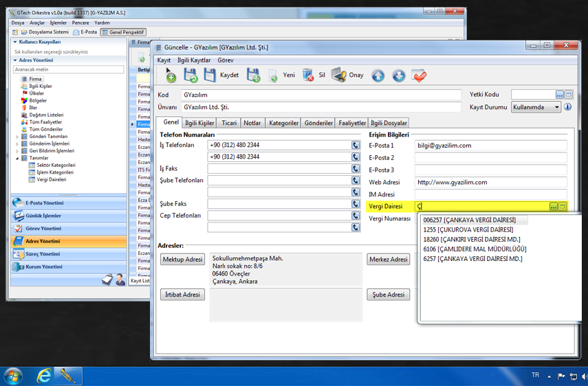Expand the Gönderi Tanımları tree node

(17, 137)
